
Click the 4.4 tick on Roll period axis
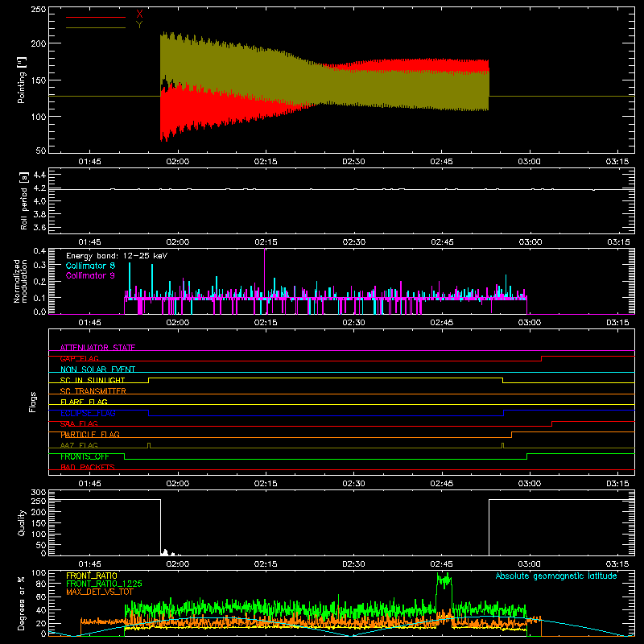39,175
